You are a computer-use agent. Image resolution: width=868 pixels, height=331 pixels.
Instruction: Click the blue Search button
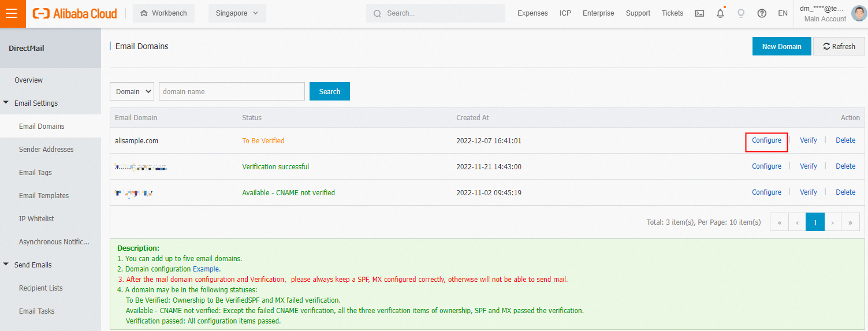330,91
